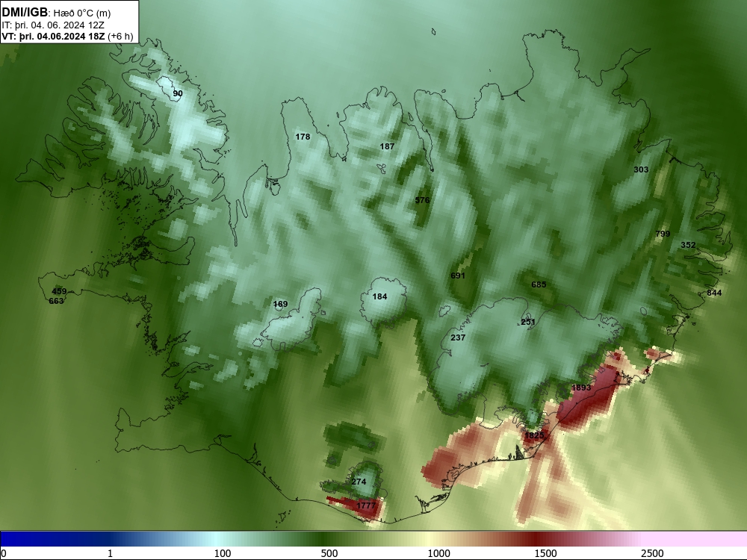Click the legend label 100
The width and height of the screenshot is (747, 560).
[223, 553]
